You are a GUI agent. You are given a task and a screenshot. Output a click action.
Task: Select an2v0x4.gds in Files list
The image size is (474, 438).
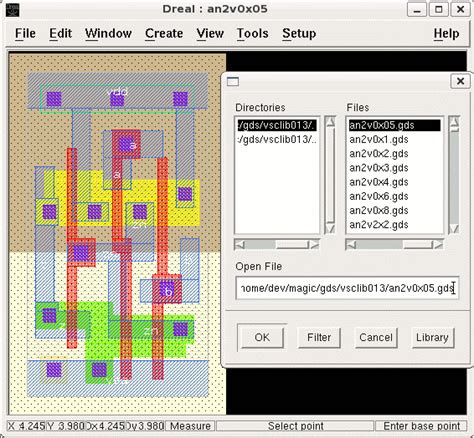pos(379,182)
